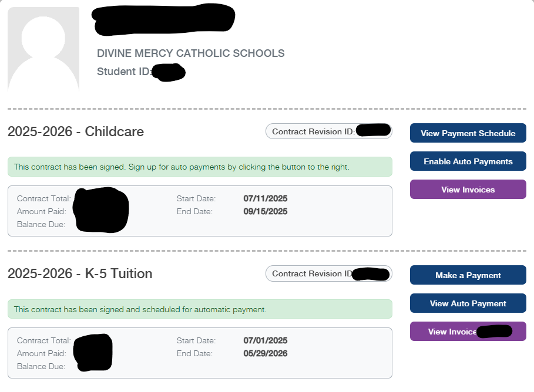Click the Childcare Contract Total label

click(44, 198)
